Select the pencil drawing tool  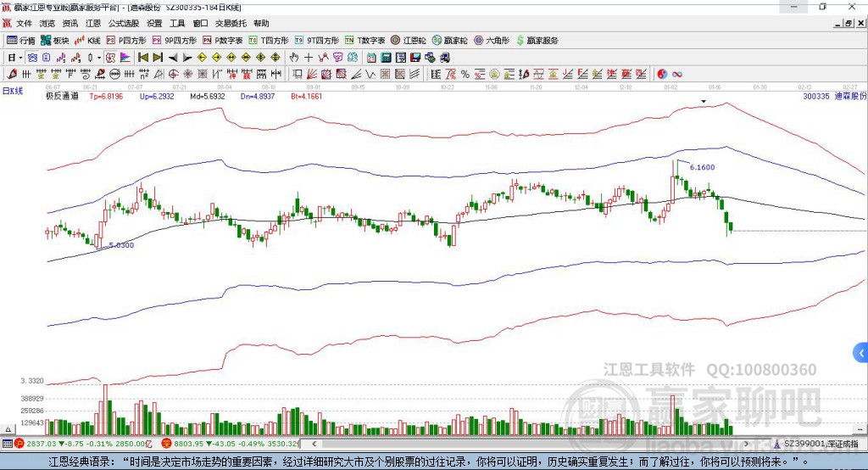(x=12, y=74)
